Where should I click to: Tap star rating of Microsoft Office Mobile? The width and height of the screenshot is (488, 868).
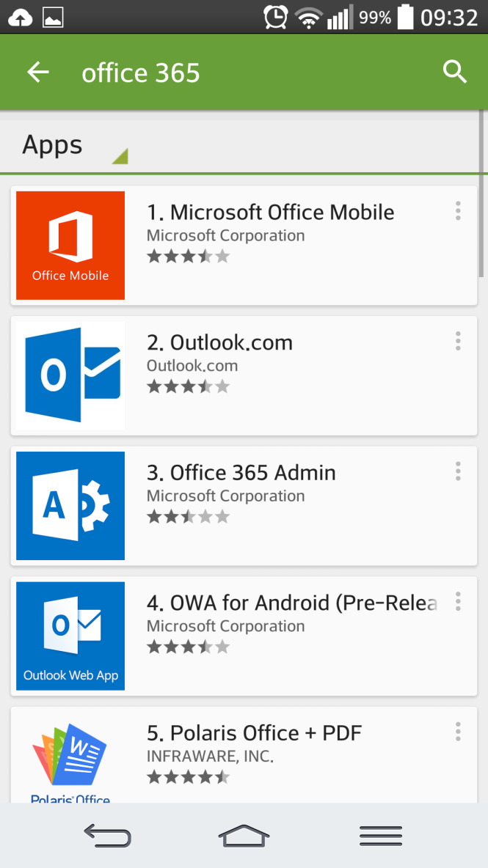(x=188, y=257)
